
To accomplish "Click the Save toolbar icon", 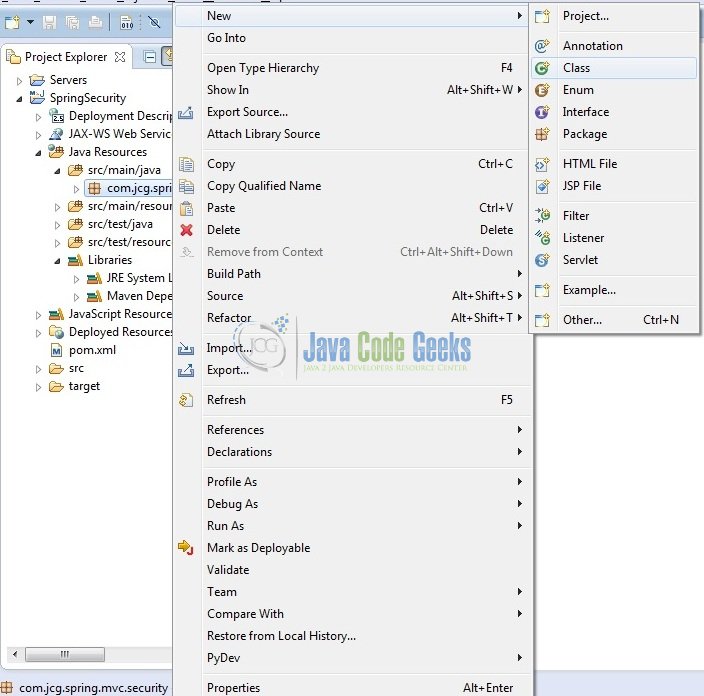I will [49, 22].
